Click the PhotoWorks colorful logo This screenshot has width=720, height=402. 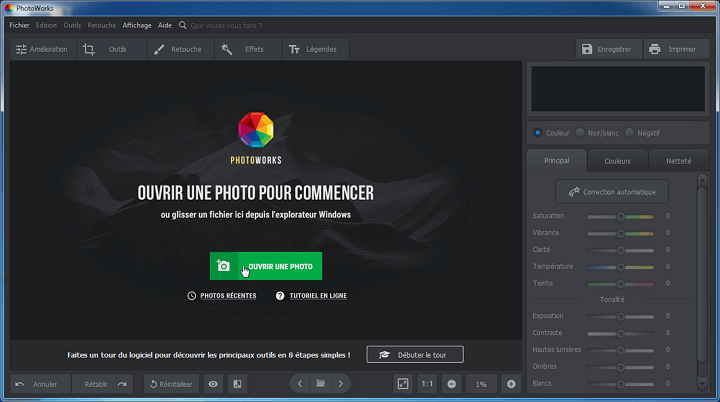click(256, 130)
